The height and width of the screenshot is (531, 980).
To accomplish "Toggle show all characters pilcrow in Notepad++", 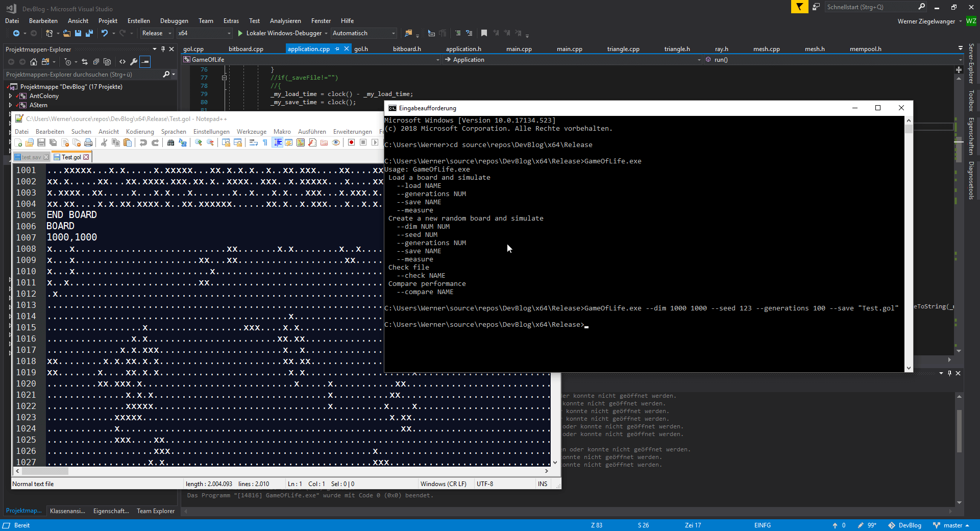I will 265,143.
